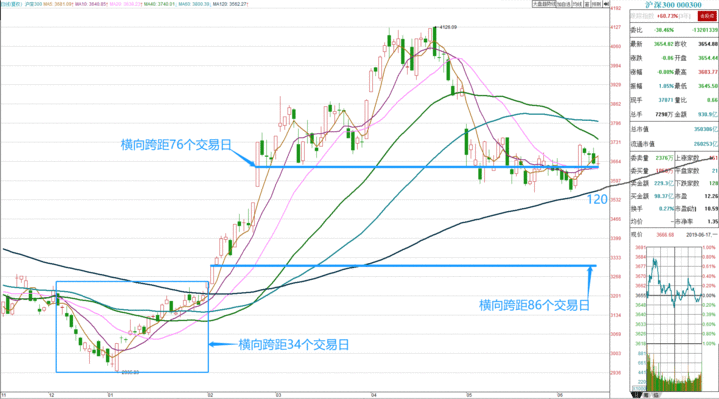Click the 加自选 toolbar button

[563, 4]
